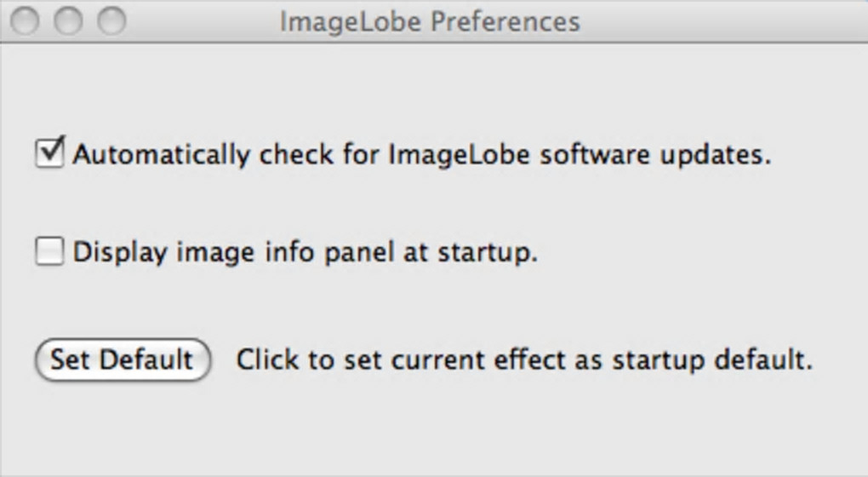Click the 'Automatically check for ImageLobe software updates' label
Viewport: 868px width, 477px height.
coord(421,155)
